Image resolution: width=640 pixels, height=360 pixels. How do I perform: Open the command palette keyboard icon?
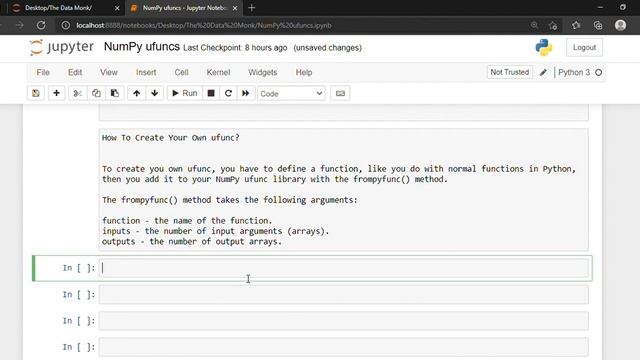pyautogui.click(x=340, y=93)
